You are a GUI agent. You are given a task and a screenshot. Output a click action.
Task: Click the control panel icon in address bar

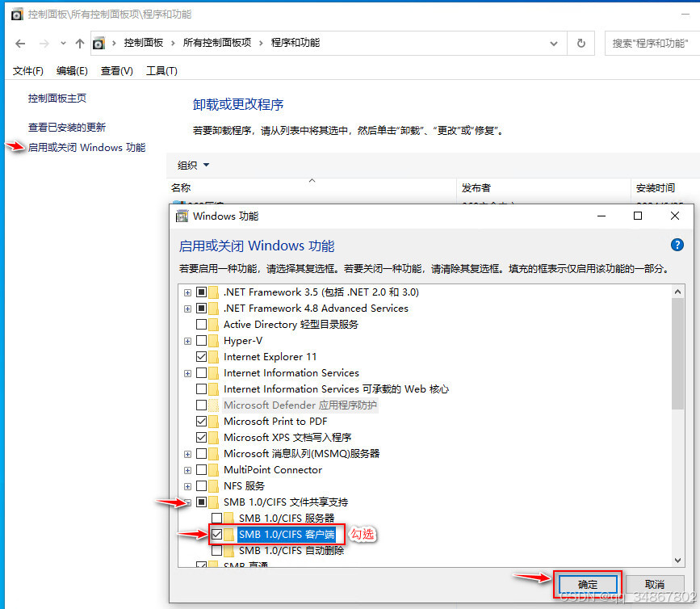click(x=99, y=44)
